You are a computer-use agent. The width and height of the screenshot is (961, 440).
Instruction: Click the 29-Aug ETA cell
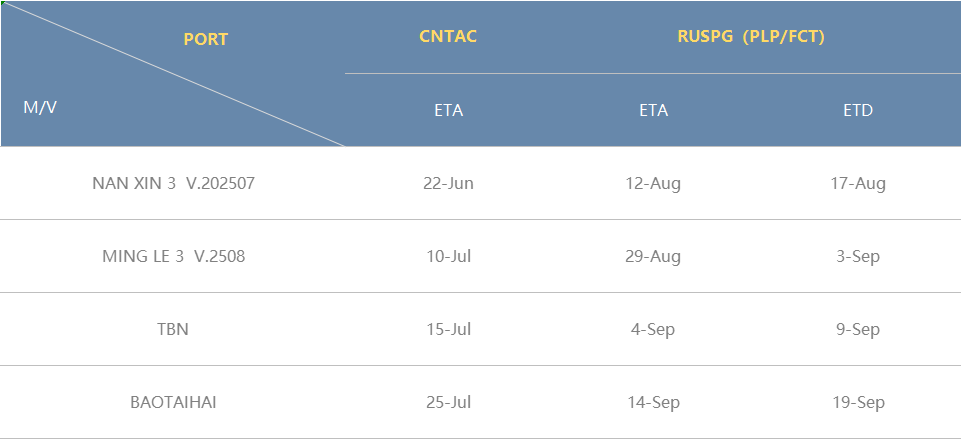point(653,256)
